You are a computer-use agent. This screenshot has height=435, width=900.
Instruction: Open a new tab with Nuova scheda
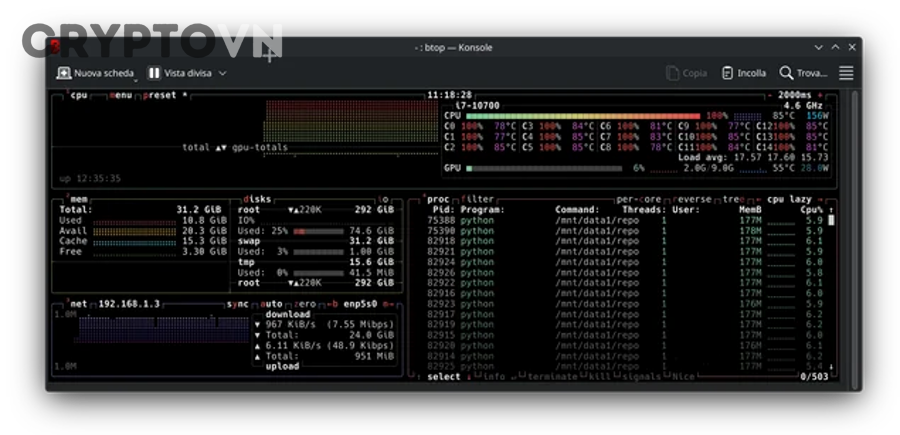click(x=95, y=73)
